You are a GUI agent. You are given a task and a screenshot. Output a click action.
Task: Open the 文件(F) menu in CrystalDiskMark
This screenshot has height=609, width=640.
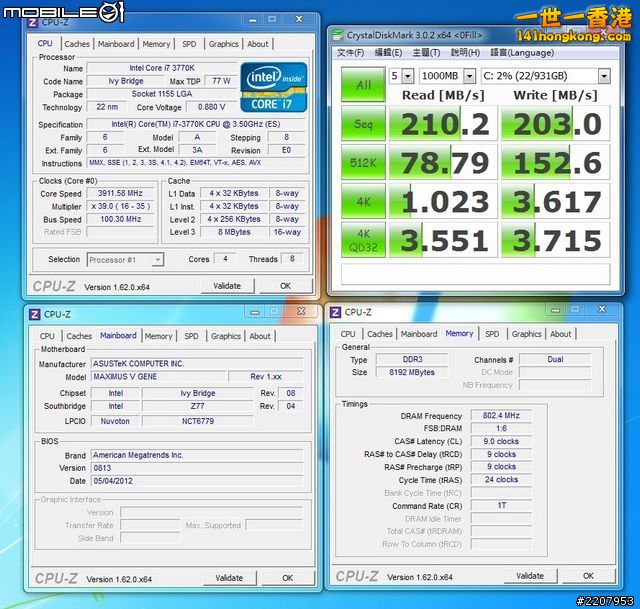point(351,52)
